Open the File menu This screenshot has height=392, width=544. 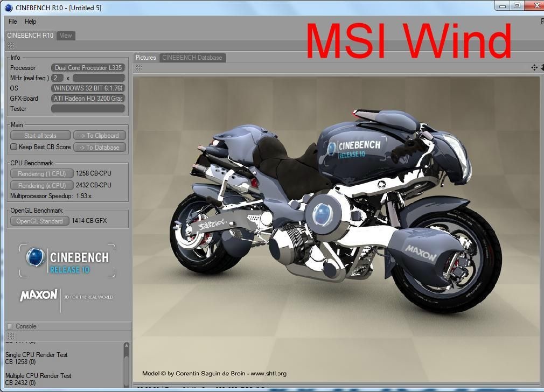click(x=13, y=22)
